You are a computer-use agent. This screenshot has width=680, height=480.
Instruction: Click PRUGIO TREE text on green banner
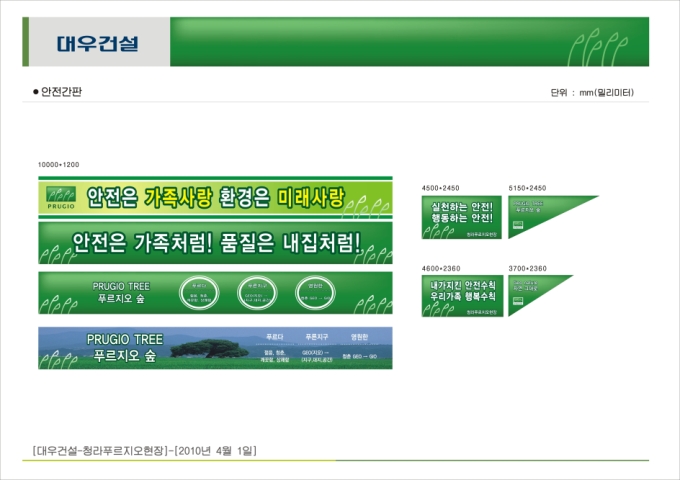pyautogui.click(x=120, y=285)
